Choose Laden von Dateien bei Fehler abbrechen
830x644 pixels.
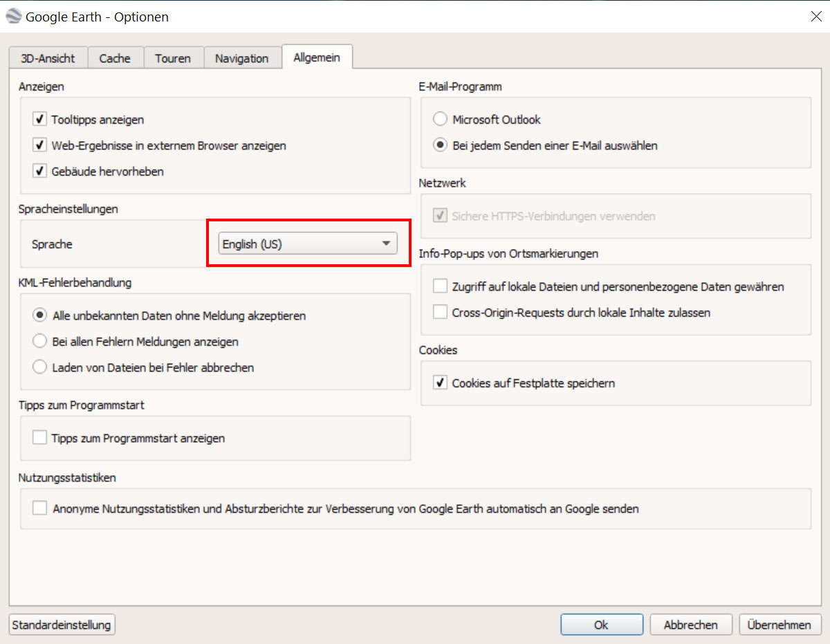(40, 368)
